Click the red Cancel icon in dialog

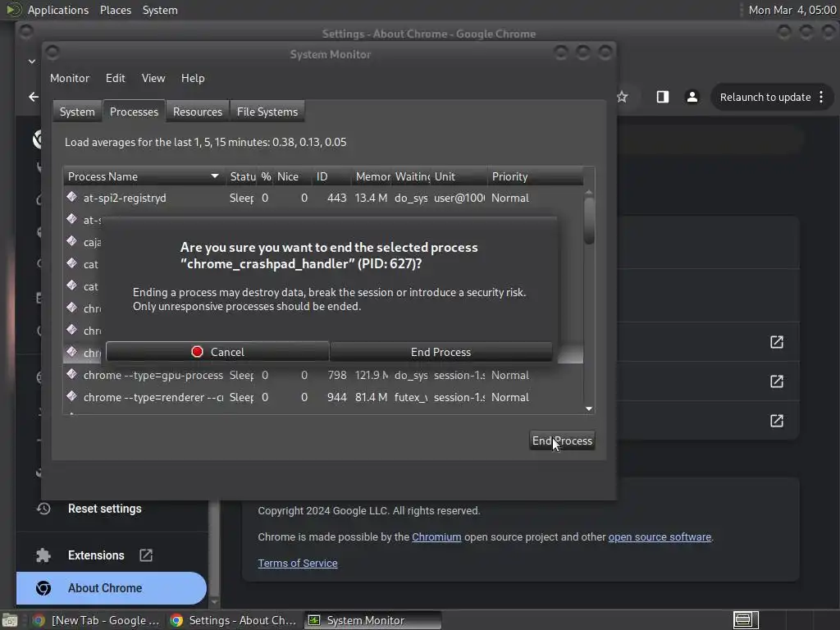(197, 352)
